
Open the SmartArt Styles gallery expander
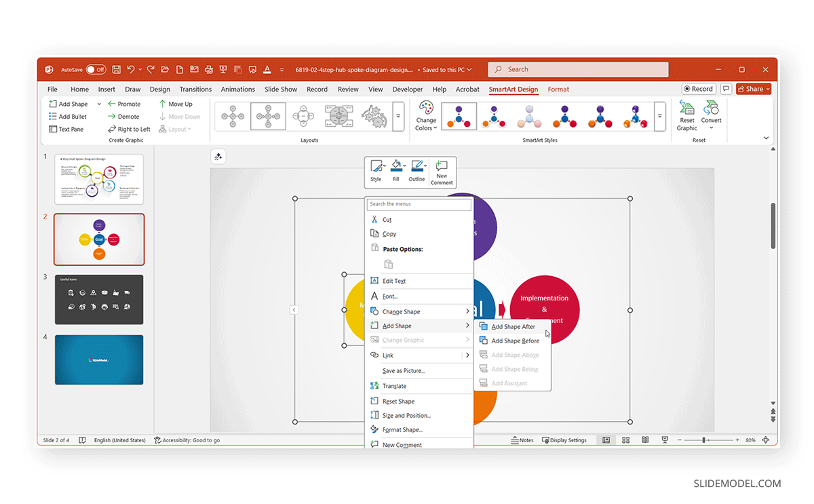(659, 116)
